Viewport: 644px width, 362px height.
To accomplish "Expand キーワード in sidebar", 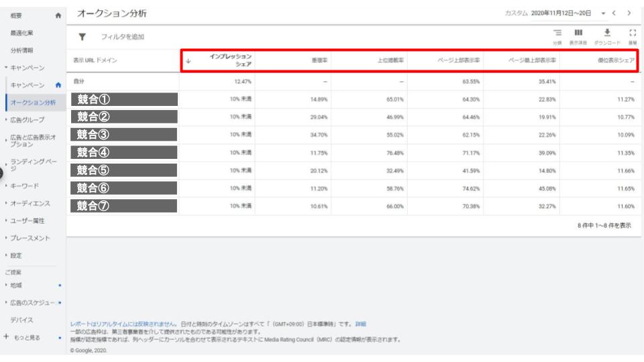I will click(6, 186).
